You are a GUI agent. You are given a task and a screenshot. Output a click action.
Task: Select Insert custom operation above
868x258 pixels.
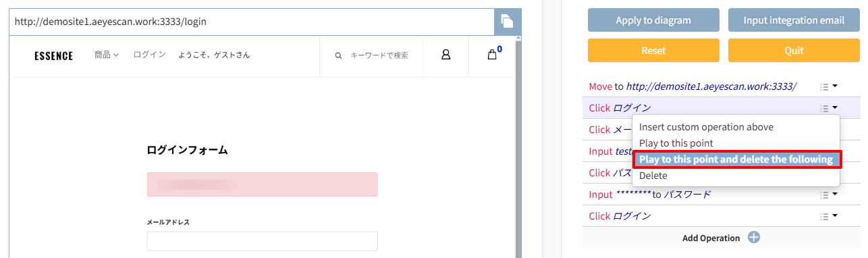(x=706, y=127)
